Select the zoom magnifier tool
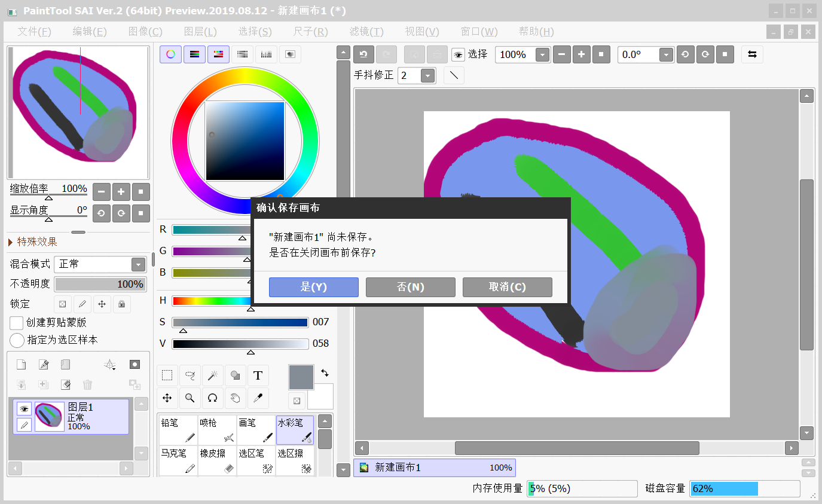The image size is (822, 504). (x=190, y=398)
